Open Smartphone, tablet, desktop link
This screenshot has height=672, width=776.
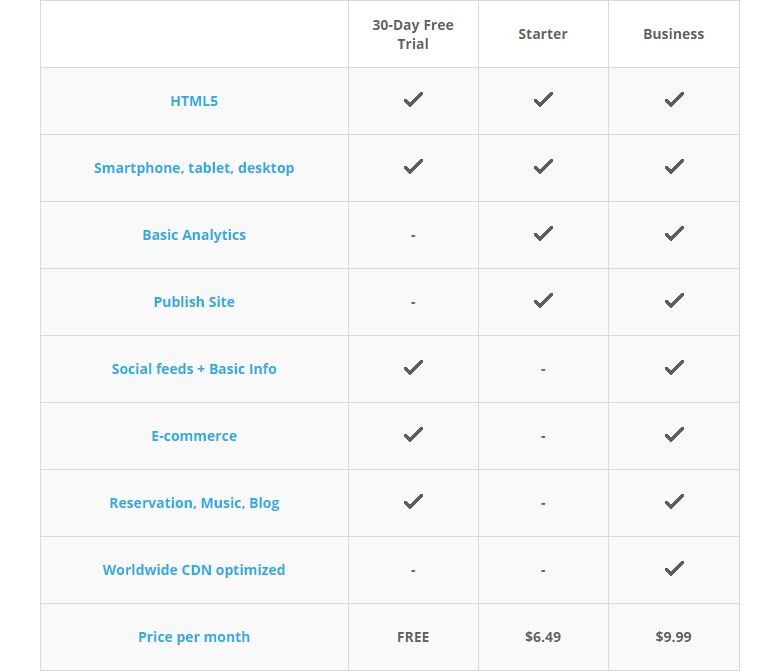pyautogui.click(x=194, y=168)
